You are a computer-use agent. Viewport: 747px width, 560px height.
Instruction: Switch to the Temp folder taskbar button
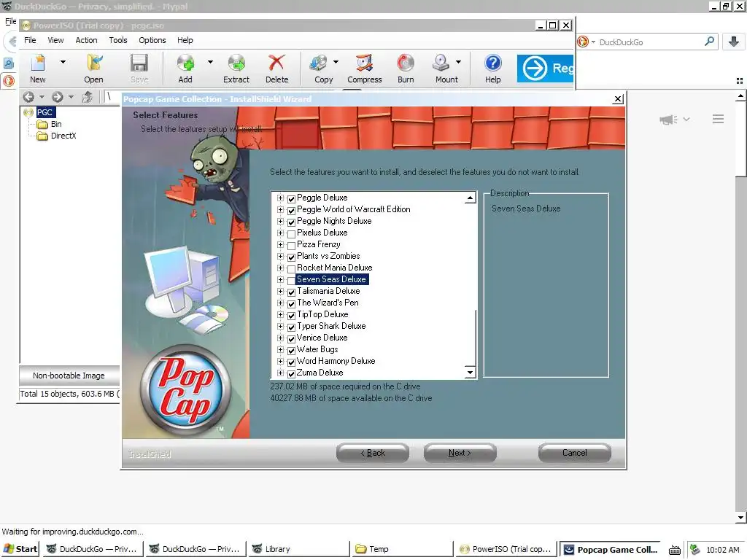point(402,549)
